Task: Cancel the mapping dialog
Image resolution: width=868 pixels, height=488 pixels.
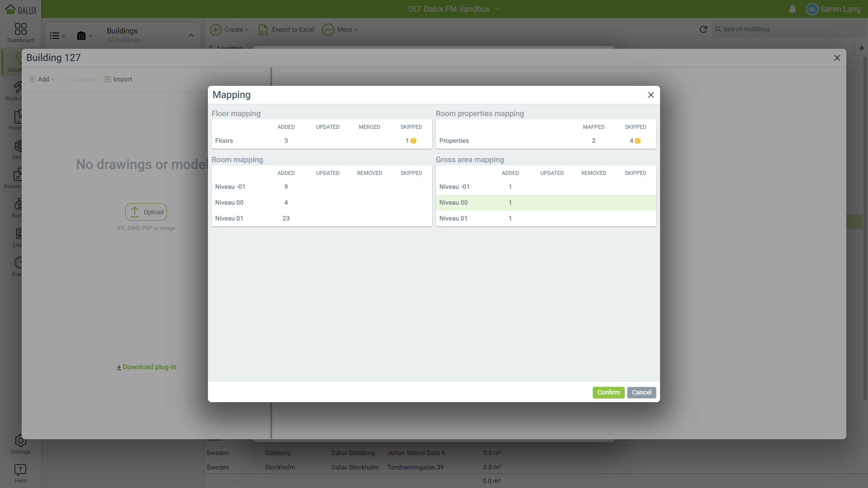Action: [x=641, y=393]
